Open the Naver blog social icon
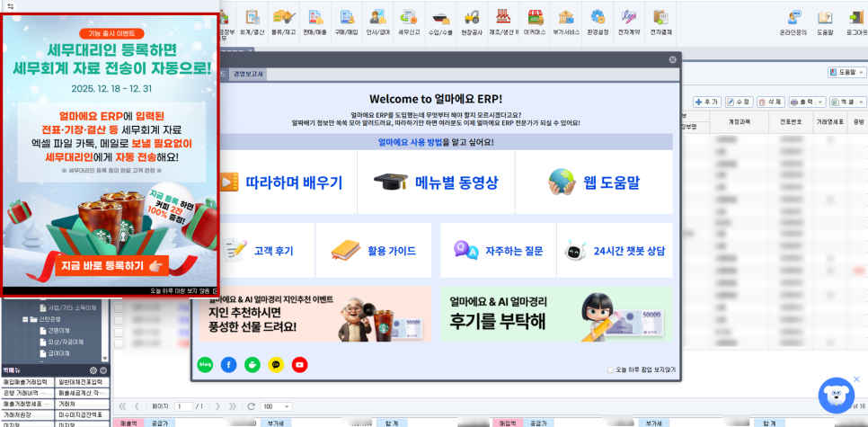 205,364
